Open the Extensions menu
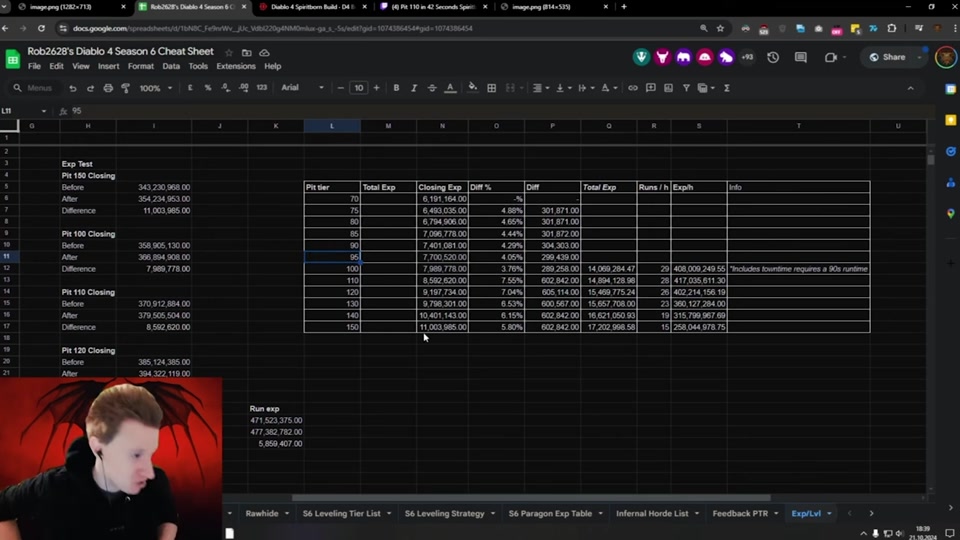Image resolution: width=960 pixels, height=540 pixels. 236,66
